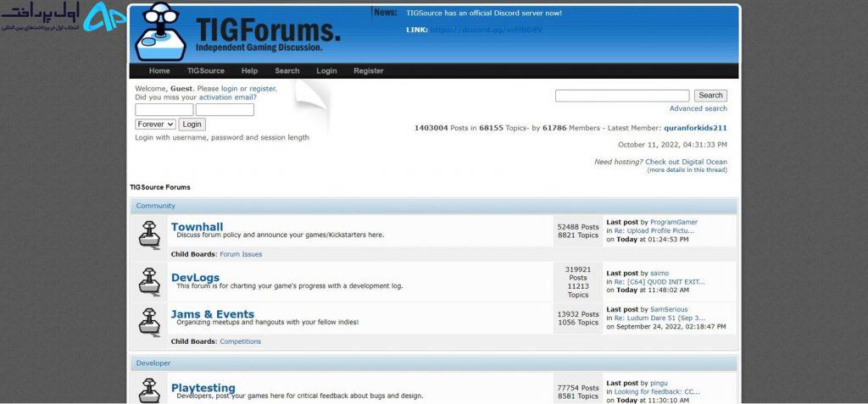
Task: Click the 13932 Posts count for Jams & Events
Action: pos(578,314)
